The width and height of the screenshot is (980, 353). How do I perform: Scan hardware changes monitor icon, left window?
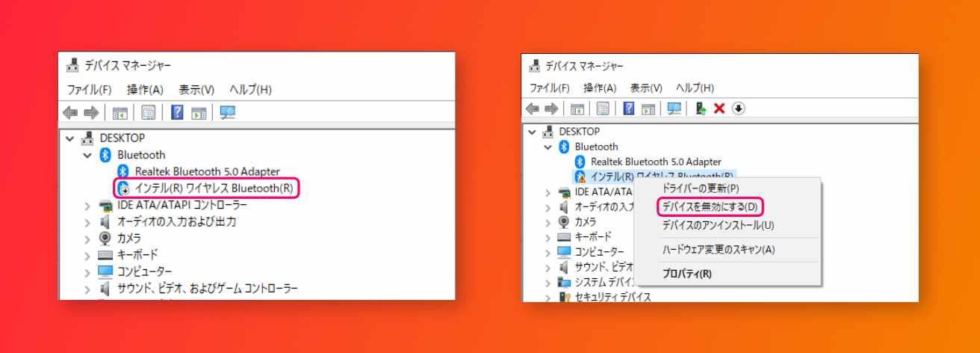point(227,113)
